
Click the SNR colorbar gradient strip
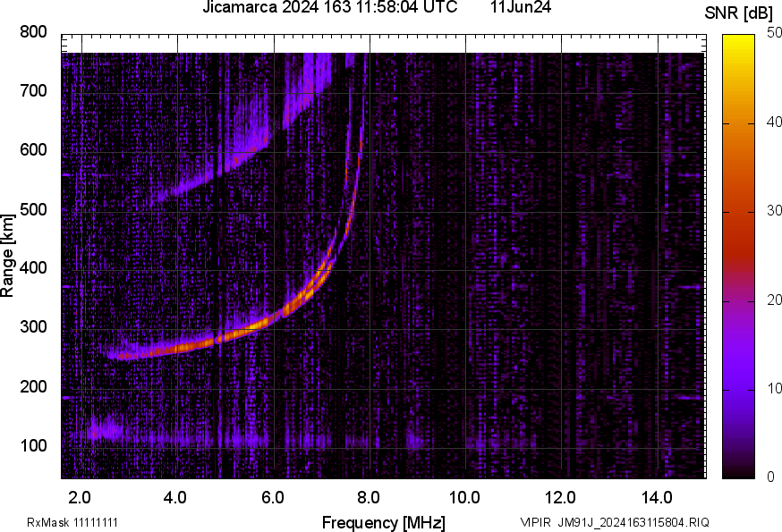(x=739, y=257)
